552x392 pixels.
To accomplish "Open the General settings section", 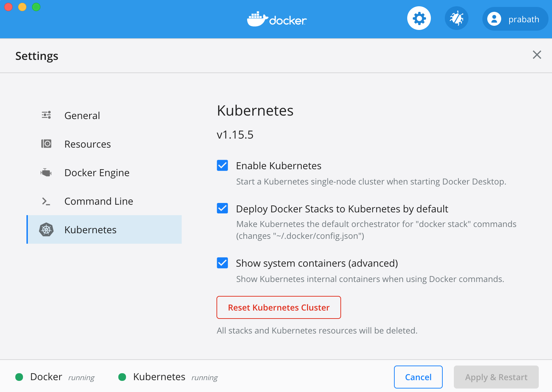I will pos(104,115).
